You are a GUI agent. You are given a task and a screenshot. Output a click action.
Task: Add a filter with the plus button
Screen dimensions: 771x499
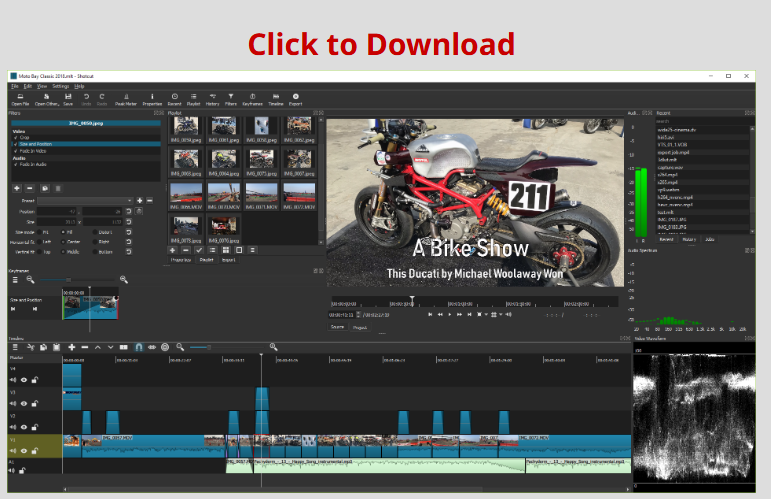click(x=17, y=188)
